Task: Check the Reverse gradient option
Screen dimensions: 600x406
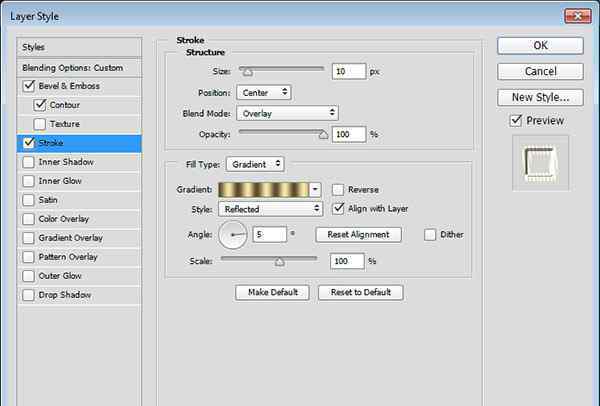Action: [x=338, y=189]
